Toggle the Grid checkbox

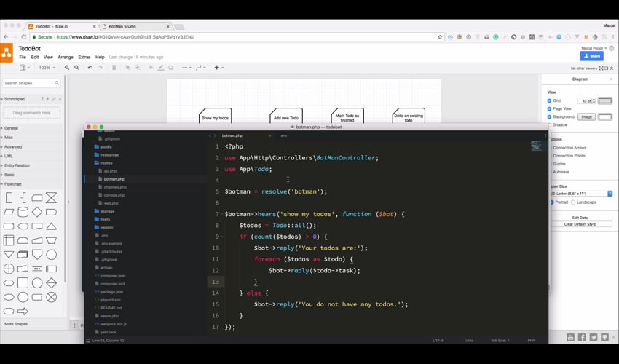pyautogui.click(x=549, y=100)
